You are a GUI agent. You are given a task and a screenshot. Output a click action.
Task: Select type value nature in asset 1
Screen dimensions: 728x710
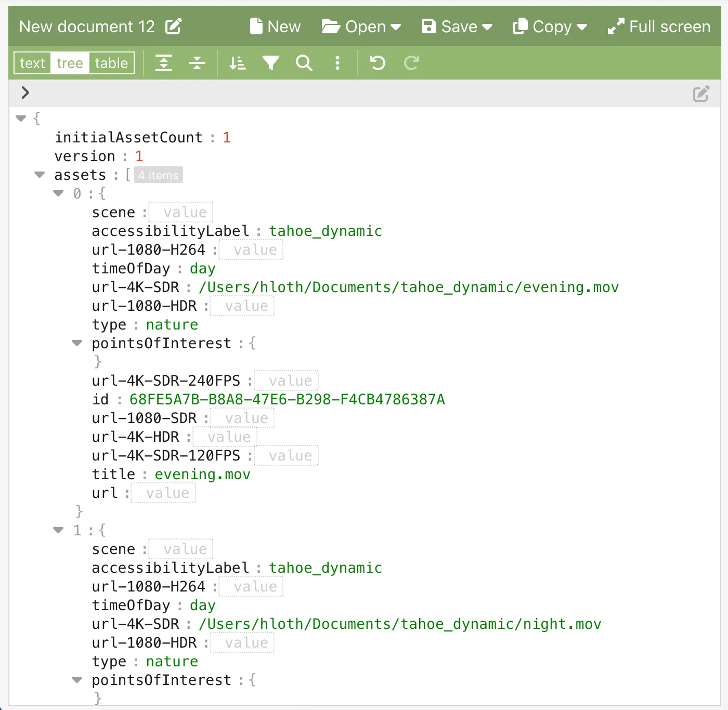click(x=172, y=661)
